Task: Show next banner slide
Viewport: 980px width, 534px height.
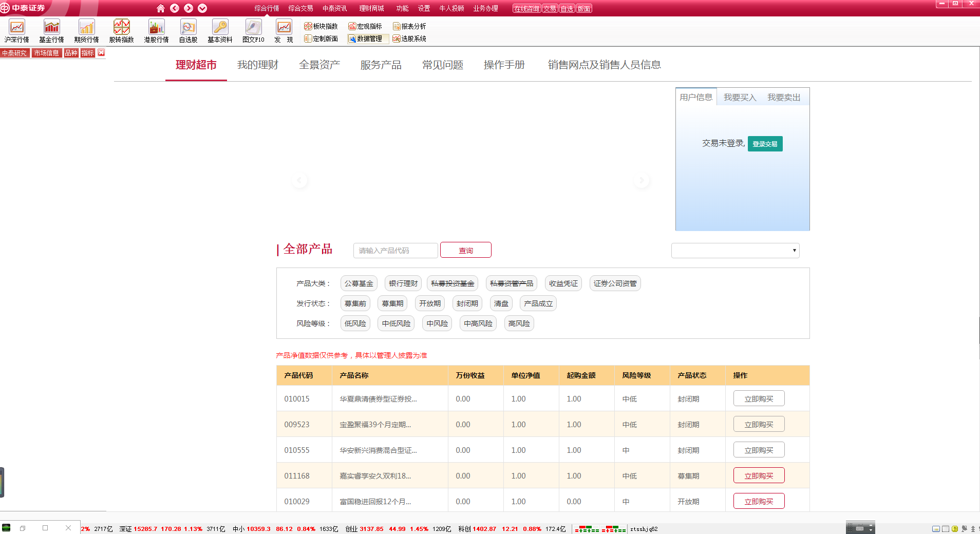Action: (642, 180)
